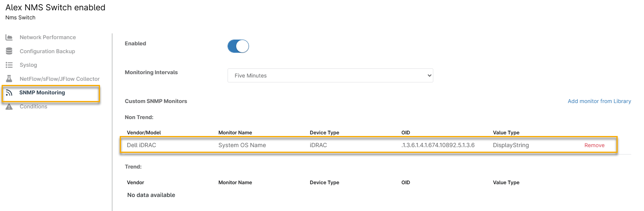Click the Network Performance chart icon
This screenshot has width=644, height=211.
(x=9, y=38)
